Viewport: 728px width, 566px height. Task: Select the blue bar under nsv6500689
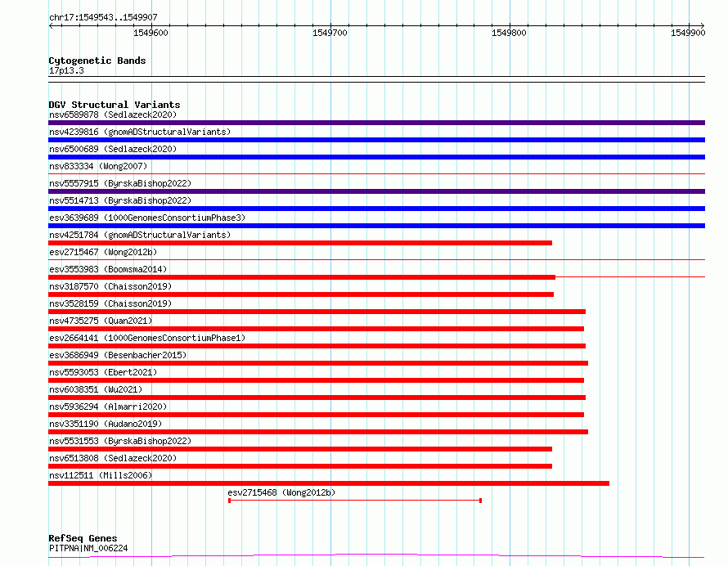tap(376, 157)
